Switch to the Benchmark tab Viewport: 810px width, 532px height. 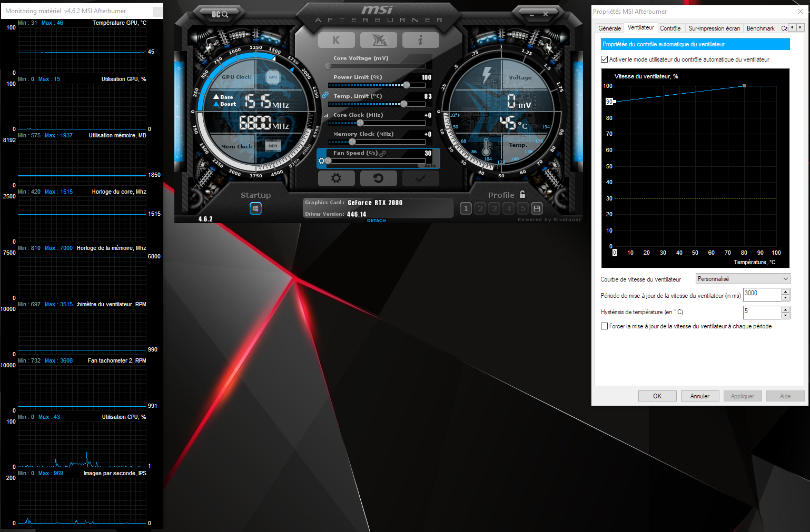pyautogui.click(x=760, y=28)
